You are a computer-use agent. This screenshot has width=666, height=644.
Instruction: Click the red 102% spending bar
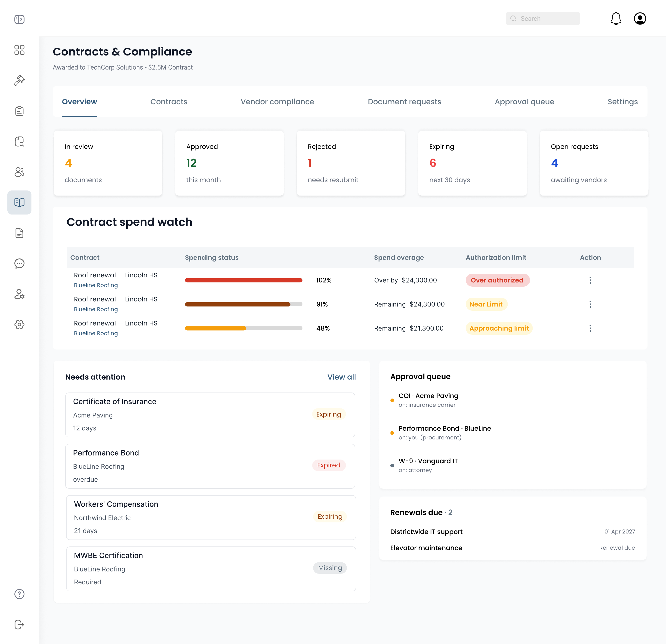tap(244, 280)
